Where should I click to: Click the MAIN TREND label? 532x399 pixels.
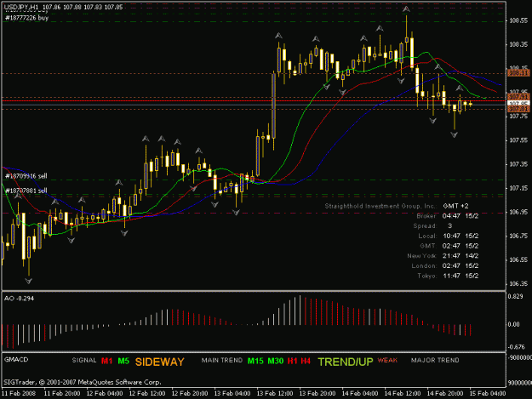tap(222, 361)
